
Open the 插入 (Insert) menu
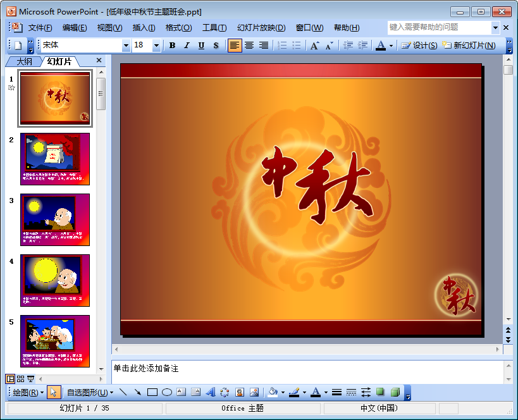click(144, 28)
